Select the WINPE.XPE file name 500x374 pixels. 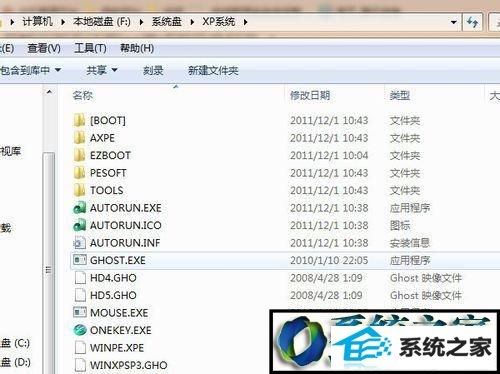click(x=117, y=348)
